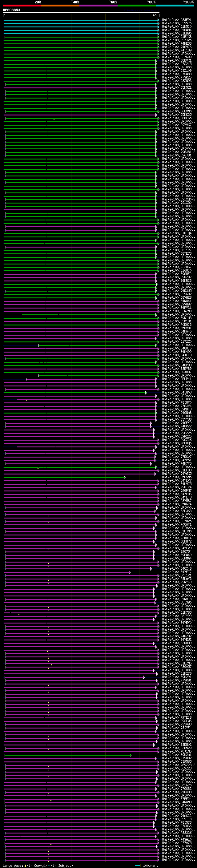Select the UniRef100_B4M499 label

coord(177,352)
